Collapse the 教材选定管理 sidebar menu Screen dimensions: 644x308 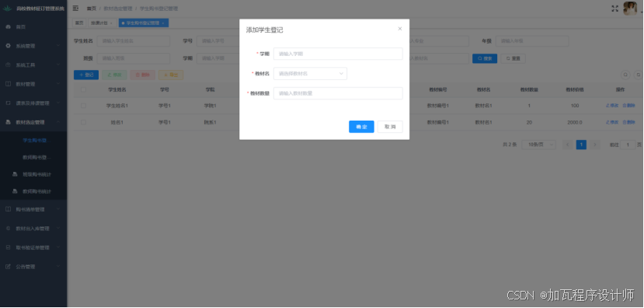(x=33, y=122)
